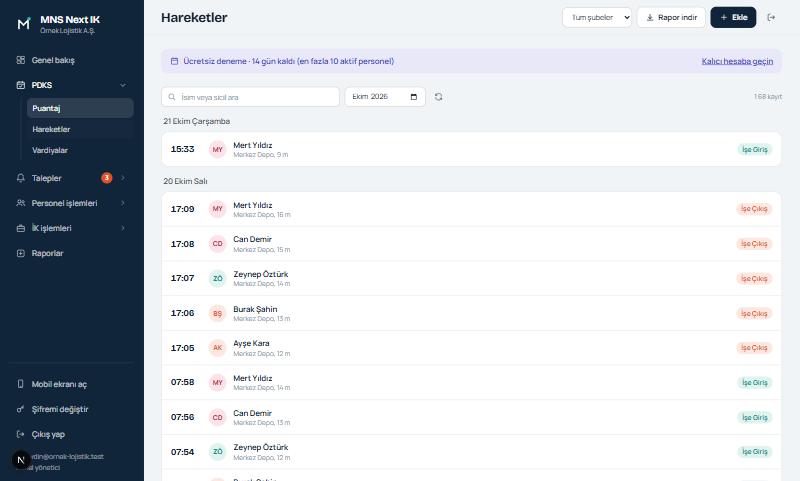Click the red 3 badge on Talepler
The image size is (800, 481).
pos(107,178)
